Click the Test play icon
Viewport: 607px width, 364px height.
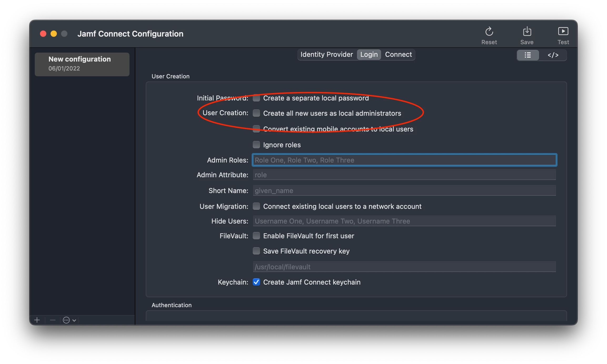pos(563,32)
